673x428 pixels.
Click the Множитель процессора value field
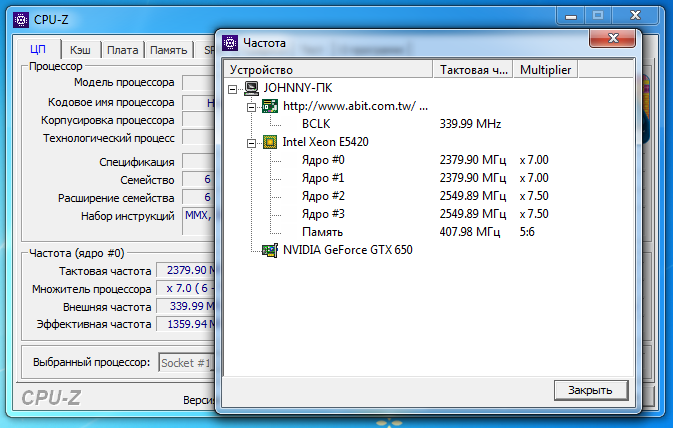point(185,288)
